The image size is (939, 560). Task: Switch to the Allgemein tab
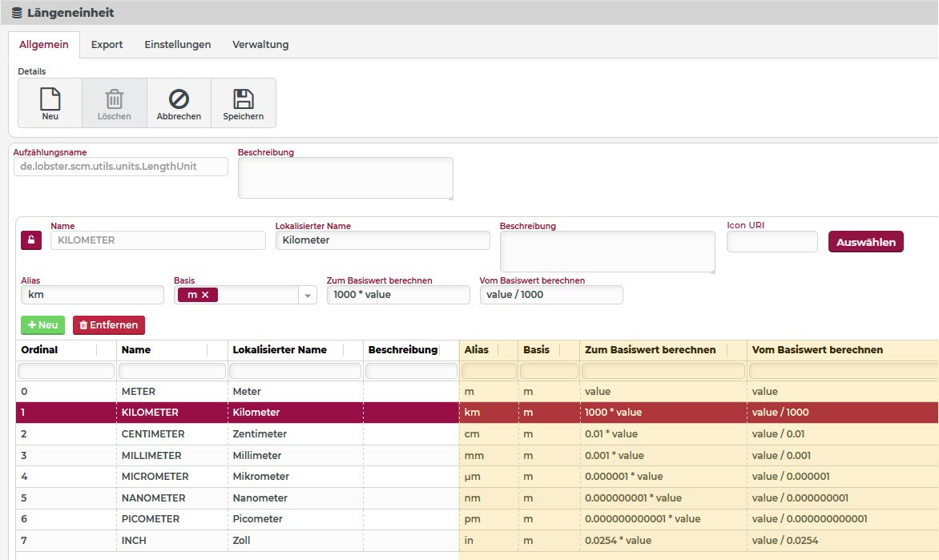pos(44,44)
